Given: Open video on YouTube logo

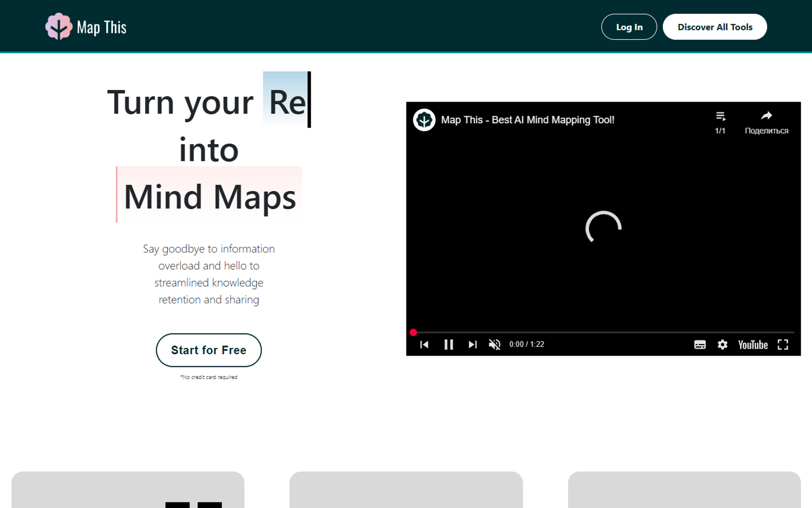Looking at the screenshot, I should (x=753, y=345).
